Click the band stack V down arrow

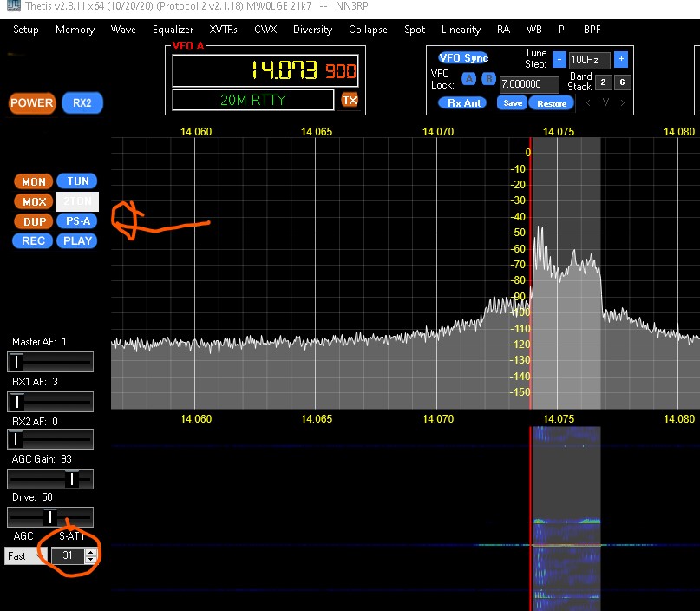click(605, 102)
